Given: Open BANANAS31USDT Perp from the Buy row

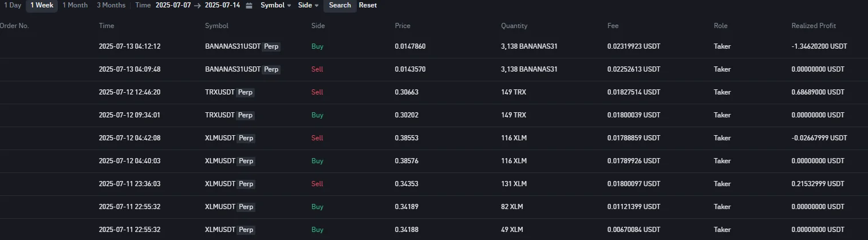Looking at the screenshot, I should 232,46.
